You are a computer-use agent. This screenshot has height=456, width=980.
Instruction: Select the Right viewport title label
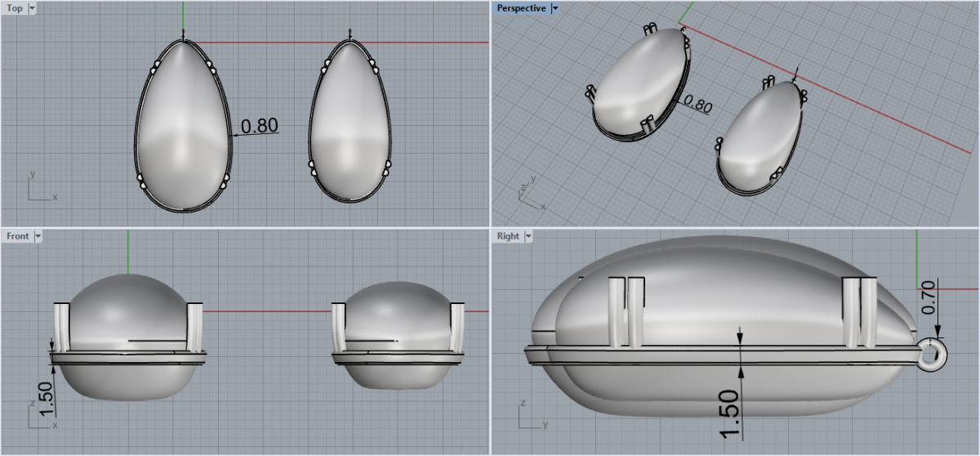point(507,236)
